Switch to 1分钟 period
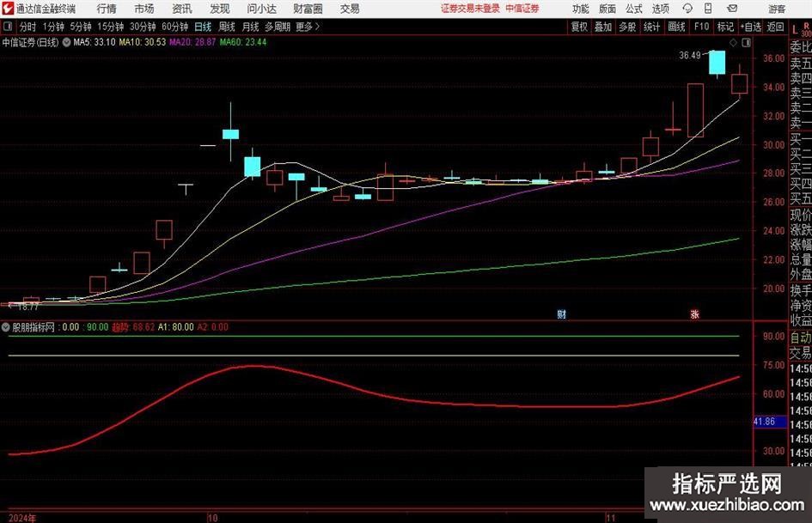Screen dimensions: 812x523 pyautogui.click(x=53, y=27)
